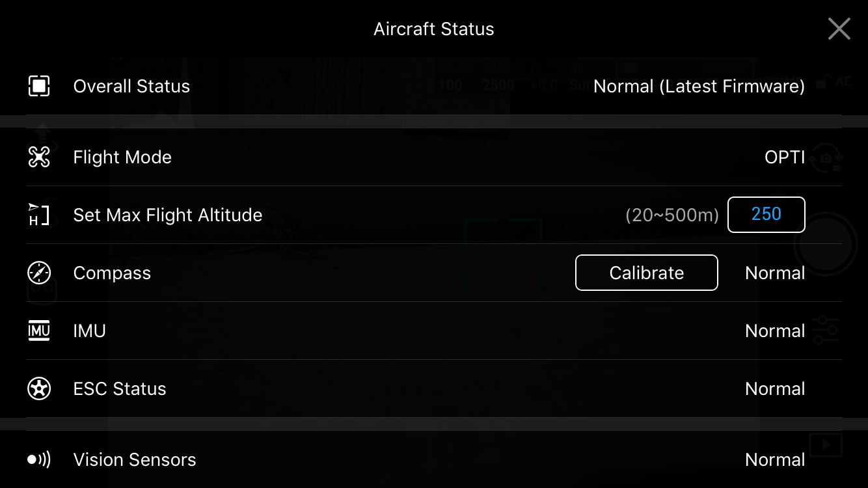This screenshot has height=488, width=868.
Task: Tap the Max Flight Altitude flag icon
Action: click(39, 215)
